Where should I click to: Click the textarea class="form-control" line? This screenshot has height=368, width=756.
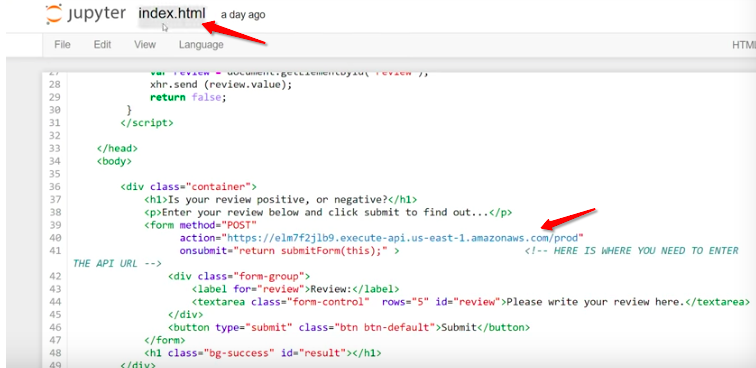click(x=470, y=302)
